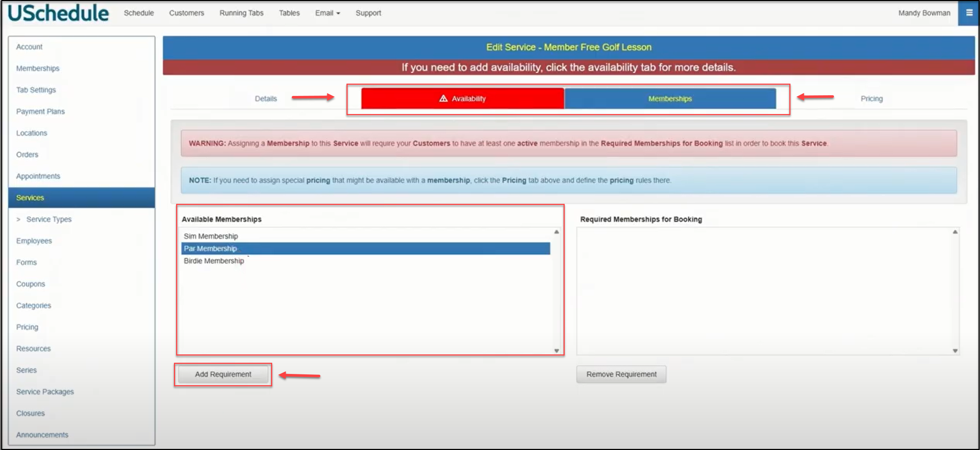
Task: Click the USchedule logo
Action: 58,13
